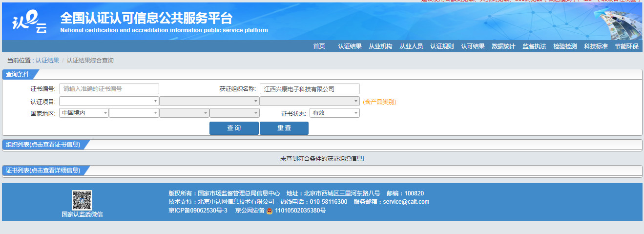Click the 11010502035380号 registration number
The width and height of the screenshot is (644, 234).
[300, 211]
